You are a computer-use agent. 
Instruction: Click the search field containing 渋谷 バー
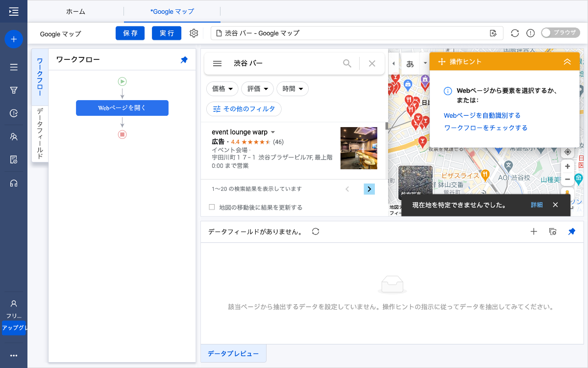point(284,63)
